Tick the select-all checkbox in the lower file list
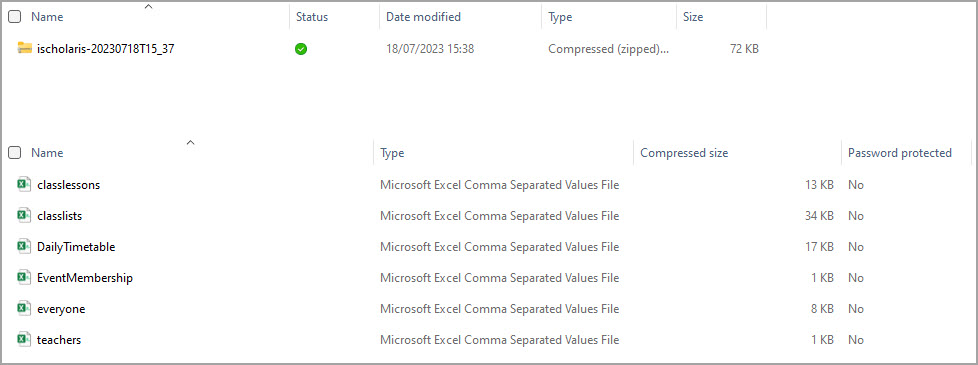This screenshot has width=978, height=365. coord(14,153)
